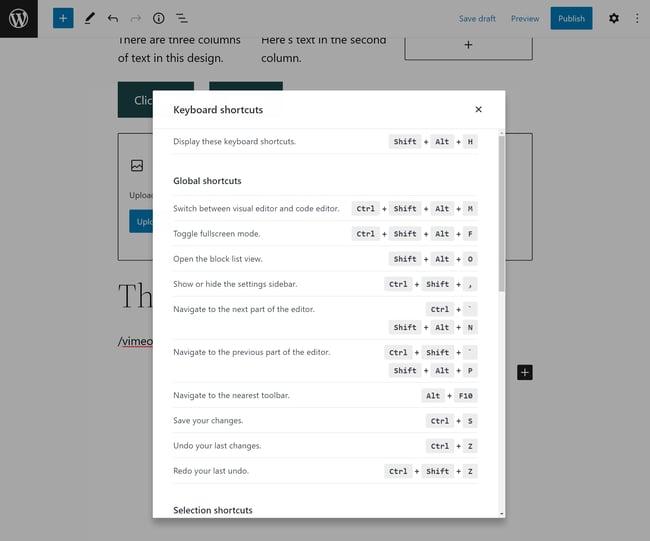Image resolution: width=650 pixels, height=541 pixels.
Task: Click the Save draft link
Action: (x=477, y=18)
